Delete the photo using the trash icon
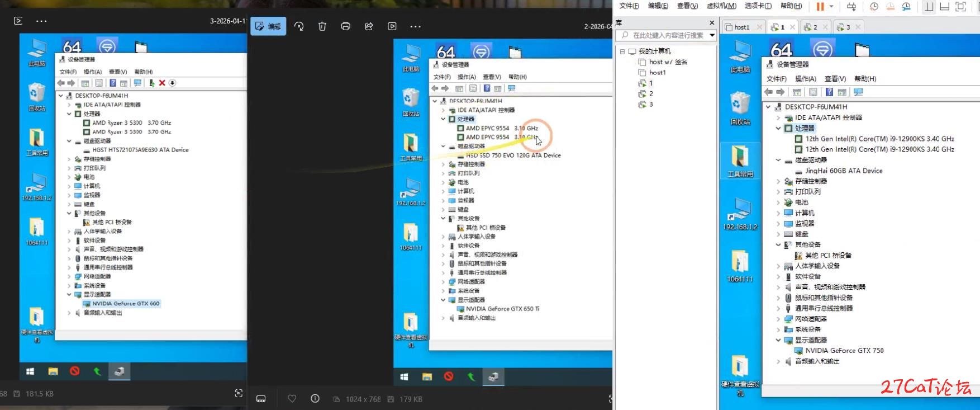This screenshot has width=980, height=410. [322, 26]
